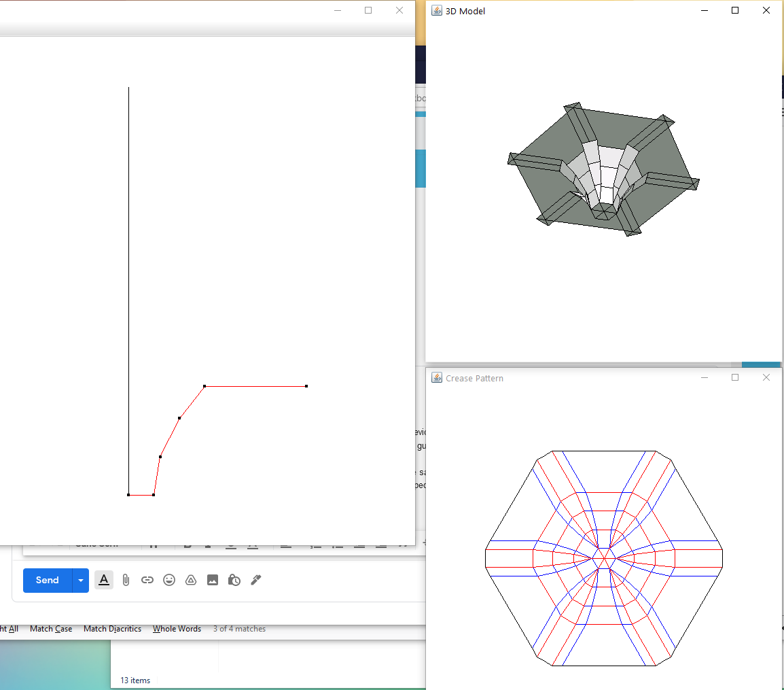This screenshot has width=784, height=690.
Task: Click the center of the hexagonal crease pattern
Action: click(x=604, y=558)
